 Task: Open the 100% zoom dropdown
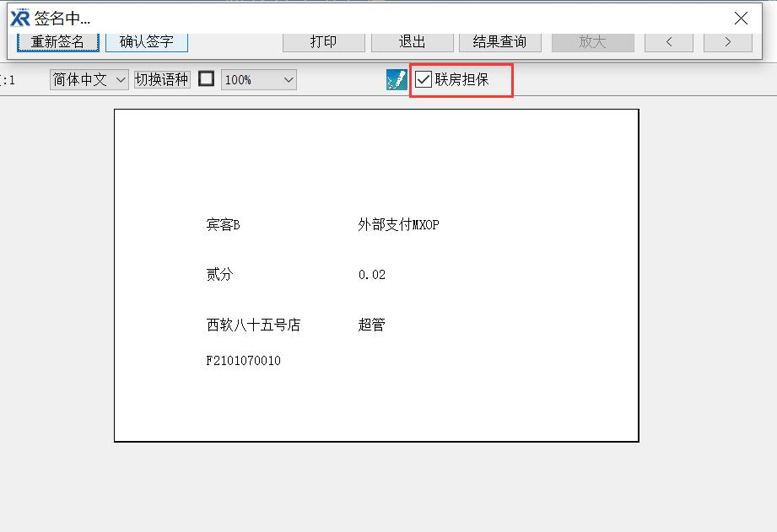(x=259, y=80)
